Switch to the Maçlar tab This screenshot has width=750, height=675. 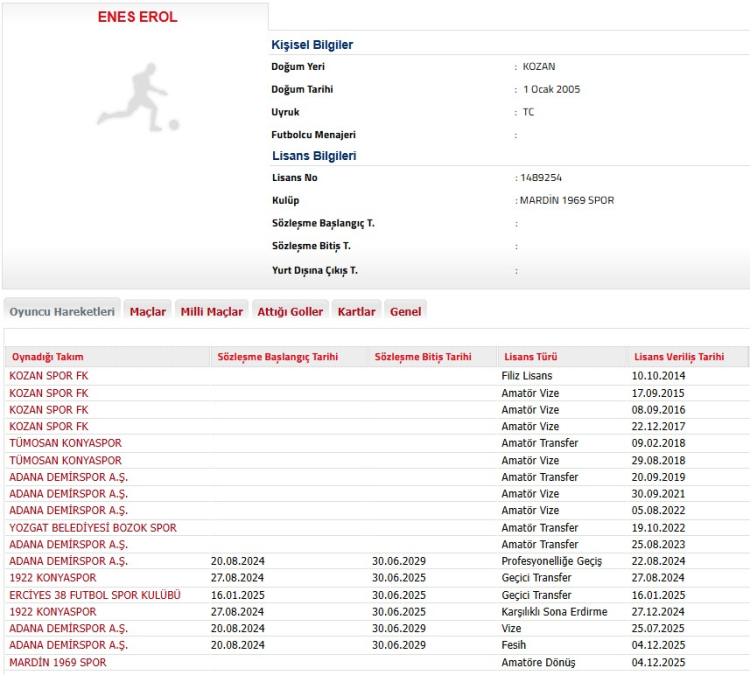tap(148, 311)
